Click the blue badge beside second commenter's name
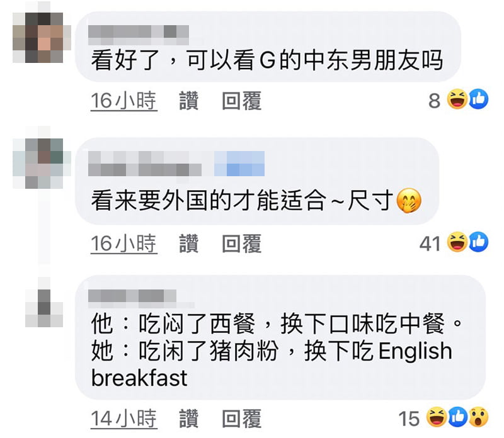The height and width of the screenshot is (438, 504). [x=239, y=164]
